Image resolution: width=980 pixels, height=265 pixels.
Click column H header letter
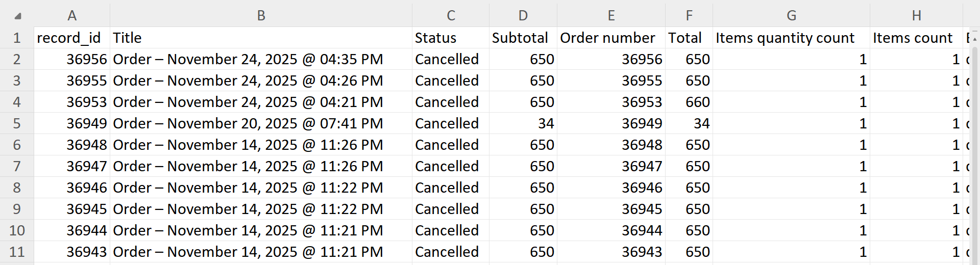(916, 15)
